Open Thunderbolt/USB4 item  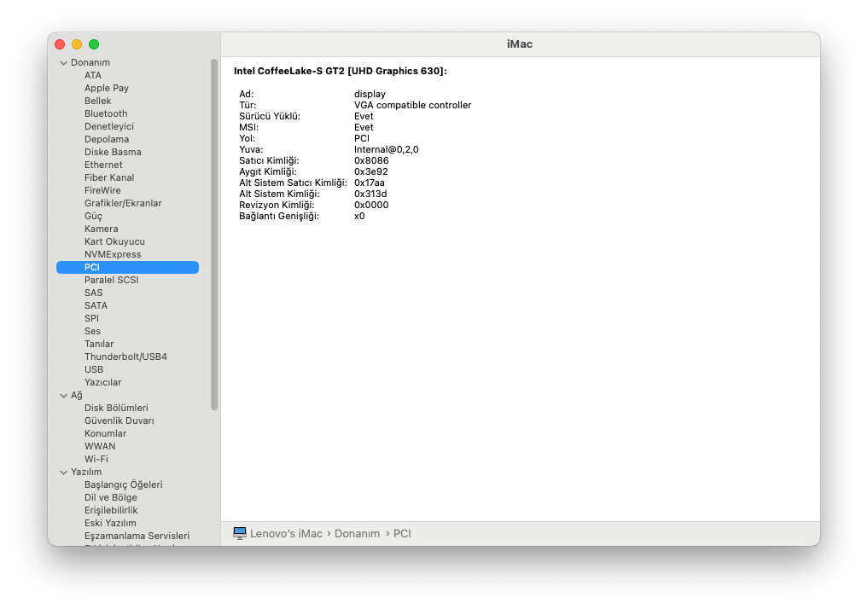125,357
